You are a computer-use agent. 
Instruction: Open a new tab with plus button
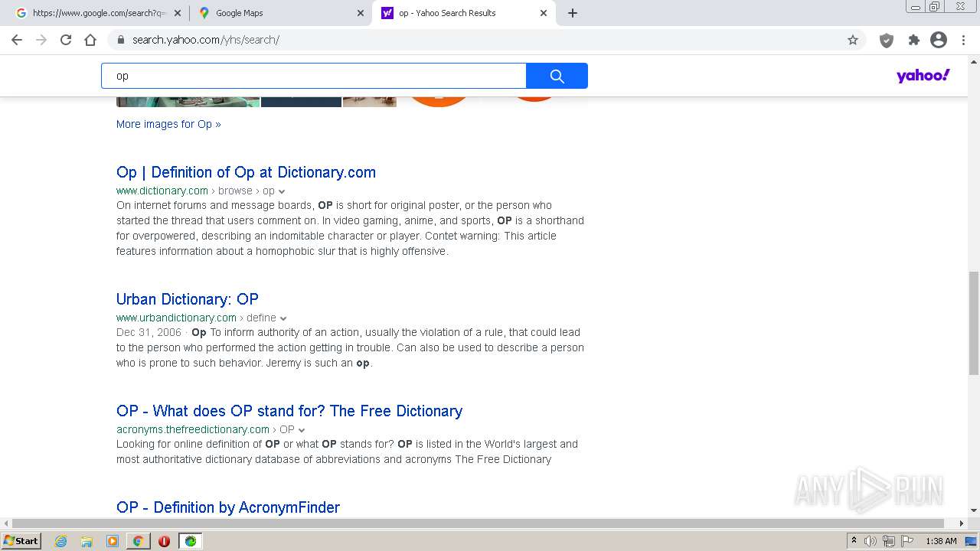(x=573, y=13)
